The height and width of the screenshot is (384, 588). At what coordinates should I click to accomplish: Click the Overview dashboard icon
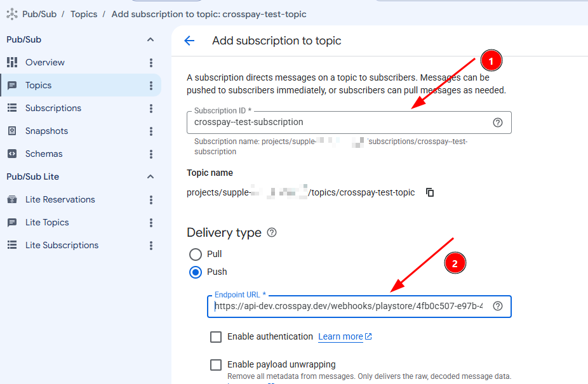[12, 62]
